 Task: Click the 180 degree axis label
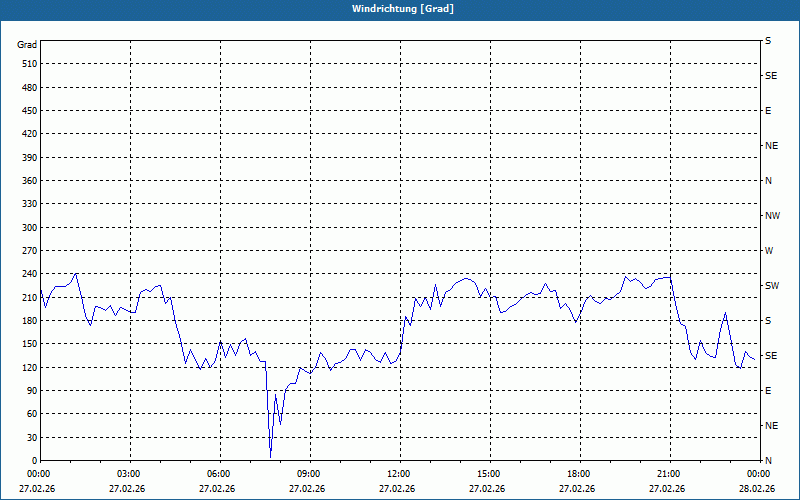point(28,321)
